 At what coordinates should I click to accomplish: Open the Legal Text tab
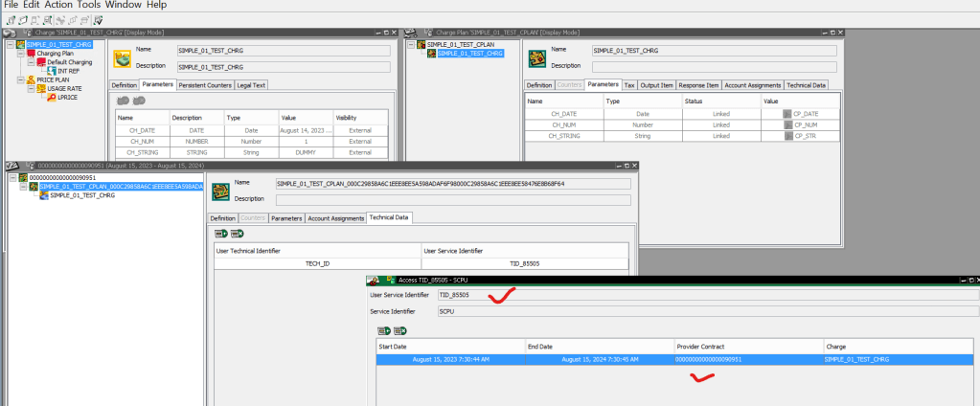[251, 85]
